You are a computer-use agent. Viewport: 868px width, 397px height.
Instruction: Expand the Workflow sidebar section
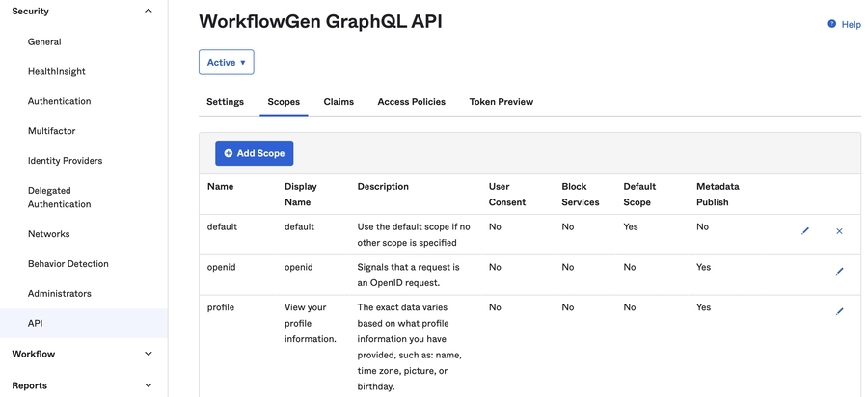pos(148,354)
